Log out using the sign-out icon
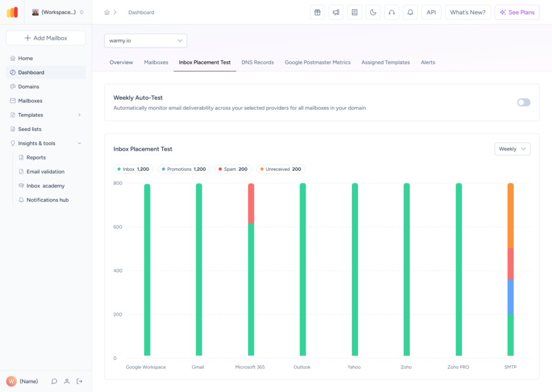552x392 pixels. pyautogui.click(x=80, y=381)
